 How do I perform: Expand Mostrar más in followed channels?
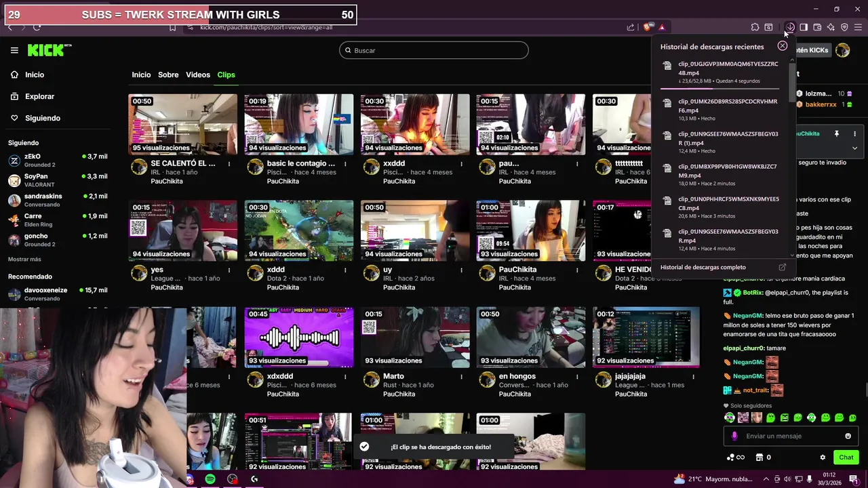pyautogui.click(x=24, y=259)
